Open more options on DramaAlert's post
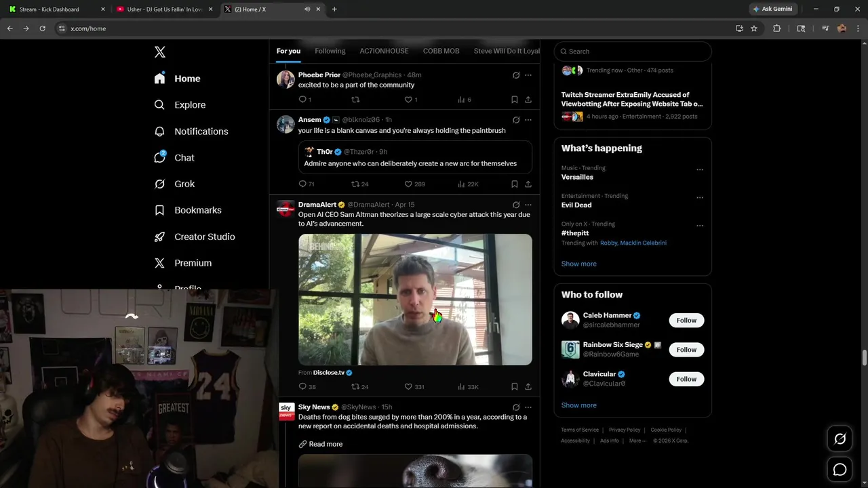Image resolution: width=868 pixels, height=488 pixels. tap(528, 205)
